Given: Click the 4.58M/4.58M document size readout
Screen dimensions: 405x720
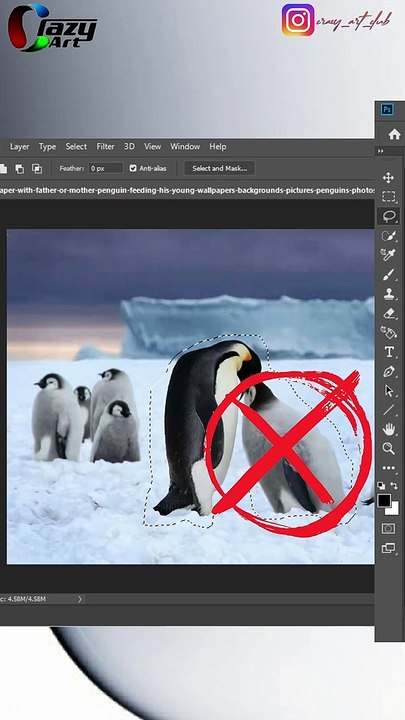Looking at the screenshot, I should [26, 599].
